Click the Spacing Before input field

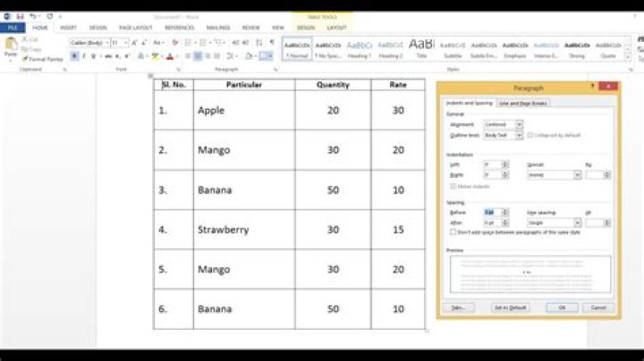click(493, 212)
